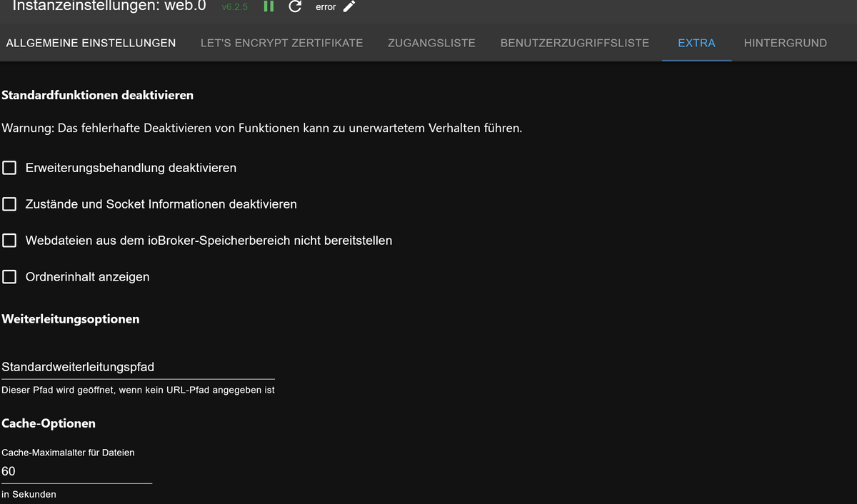The height and width of the screenshot is (504, 857).
Task: Go to the Zugangsliste tab
Action: click(431, 43)
